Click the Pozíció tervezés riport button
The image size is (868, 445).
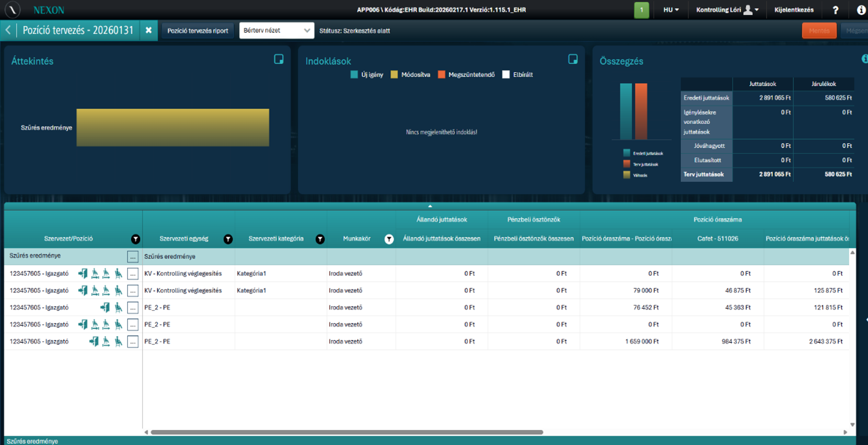point(197,31)
